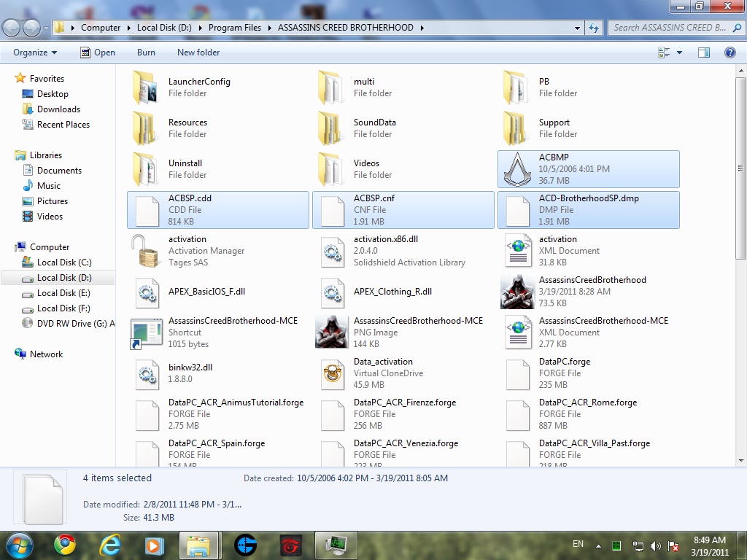Screen dimensions: 747x560
Task: Select the Support folder icon
Action: click(516, 128)
